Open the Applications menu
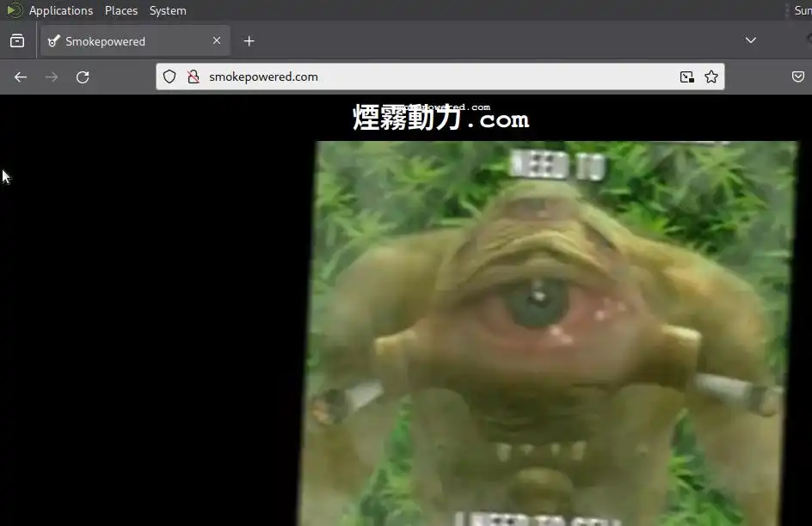The image size is (812, 526). 60,10
